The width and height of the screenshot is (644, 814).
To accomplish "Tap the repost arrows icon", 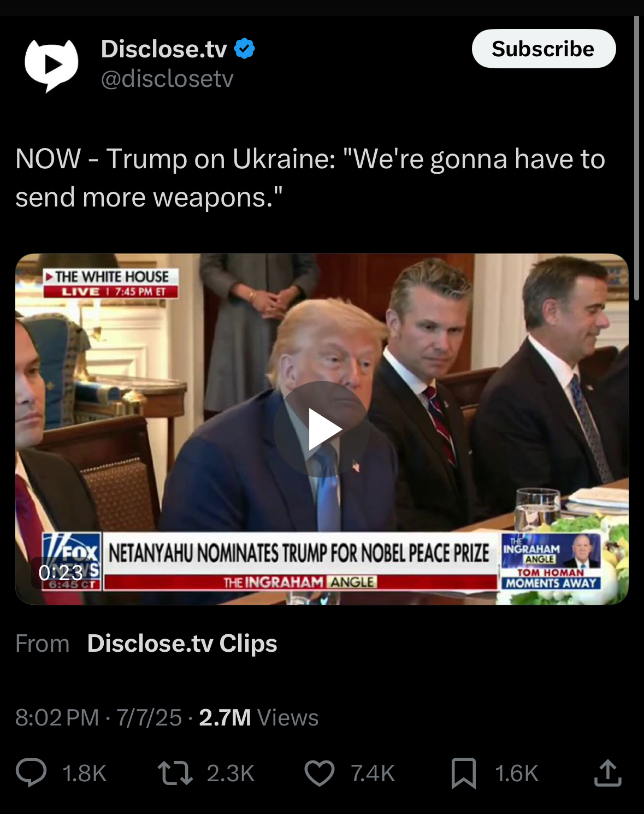I will click(x=175, y=773).
